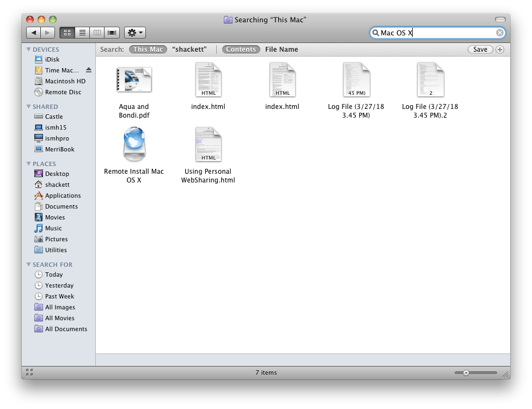The image size is (532, 409).
Task: Open Music in the sidebar
Action: click(58, 228)
